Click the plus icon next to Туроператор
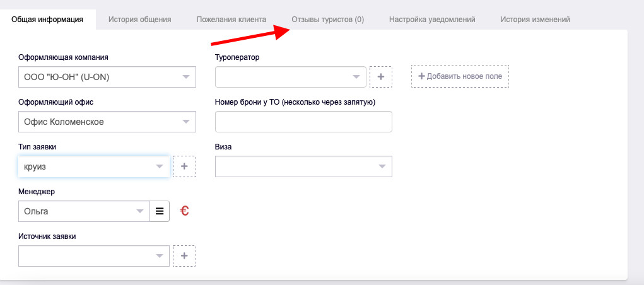 pyautogui.click(x=381, y=76)
